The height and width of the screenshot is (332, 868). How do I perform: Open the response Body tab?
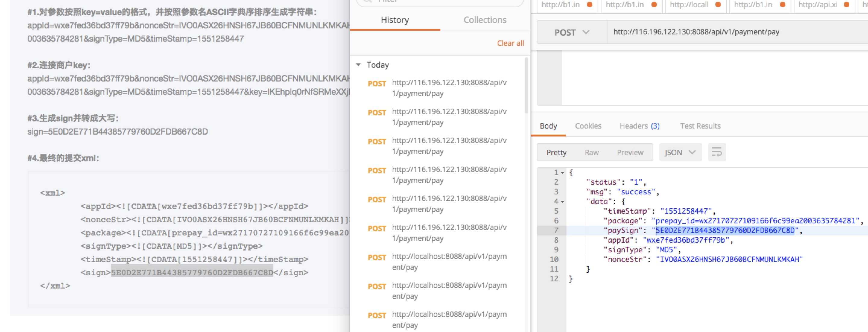(548, 126)
